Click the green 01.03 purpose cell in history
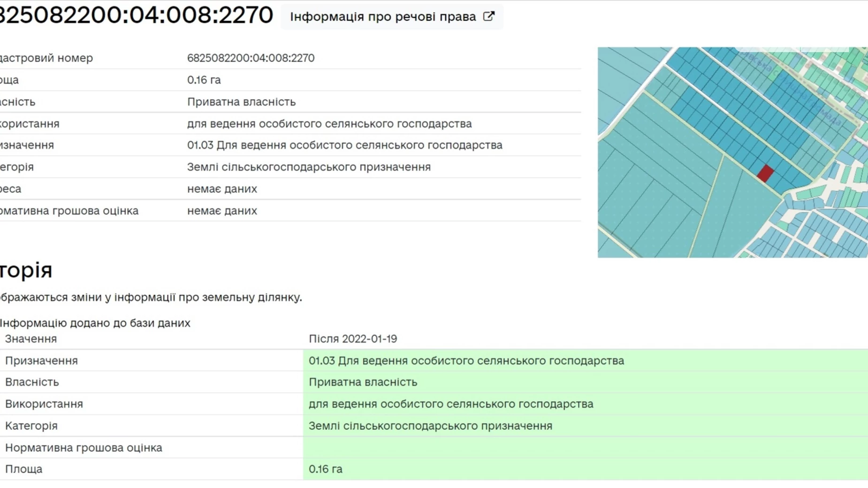This screenshot has width=868, height=488. [x=586, y=360]
